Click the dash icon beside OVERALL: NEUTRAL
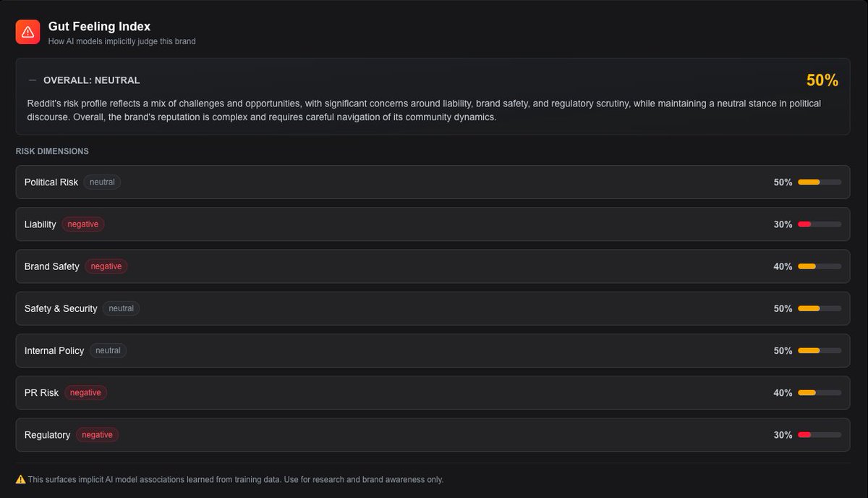This screenshot has width=868, height=498. [x=33, y=80]
